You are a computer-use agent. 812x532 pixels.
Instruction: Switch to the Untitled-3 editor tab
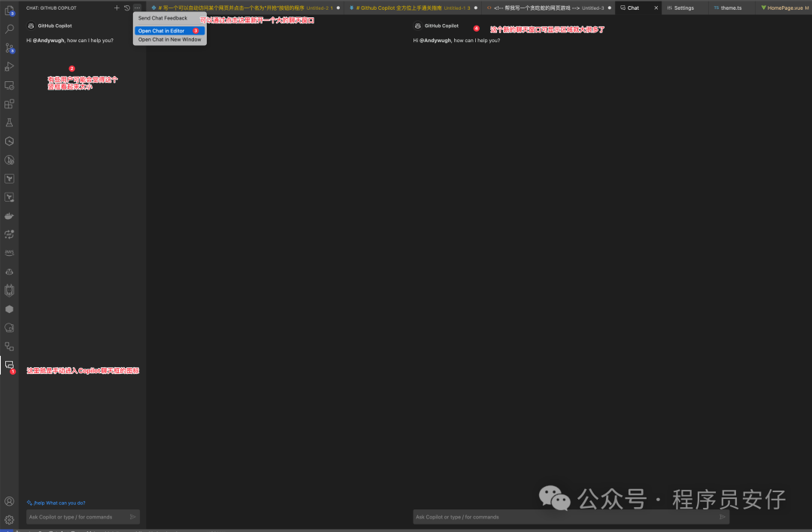[549, 8]
